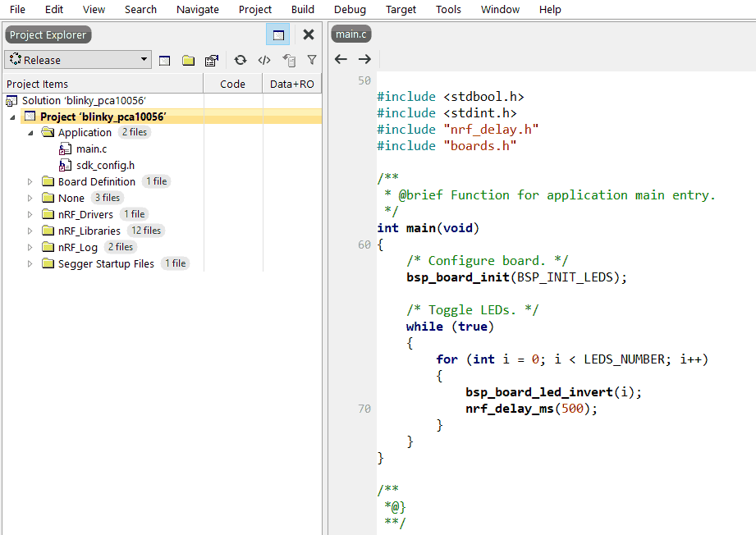Toggle the Project Explorer dock window button
The image size is (756, 535).
[278, 34]
